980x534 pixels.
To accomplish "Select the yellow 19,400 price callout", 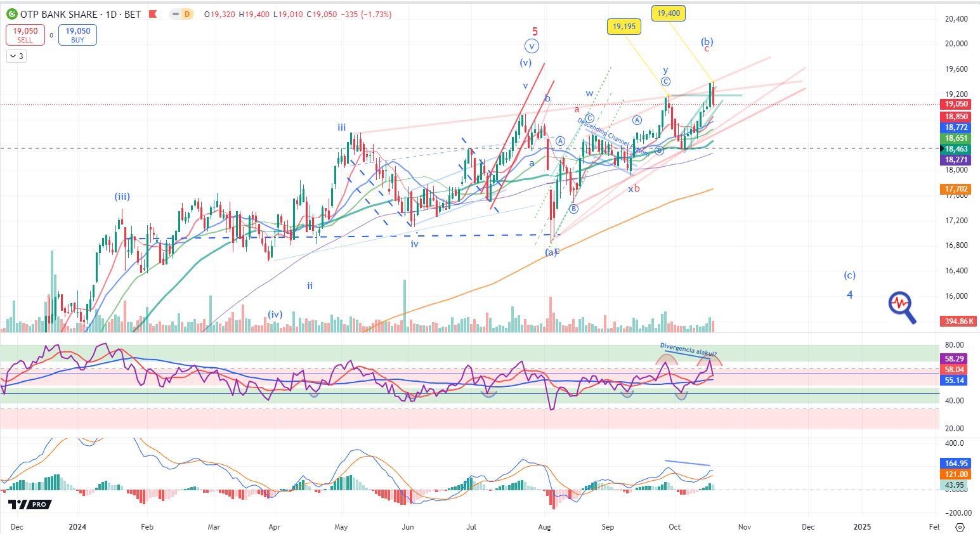I will tap(669, 13).
